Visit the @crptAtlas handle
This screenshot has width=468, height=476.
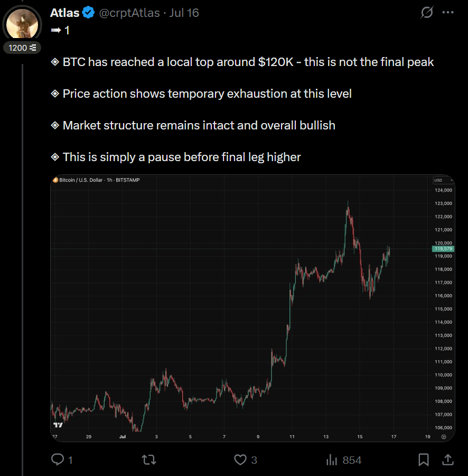(129, 13)
